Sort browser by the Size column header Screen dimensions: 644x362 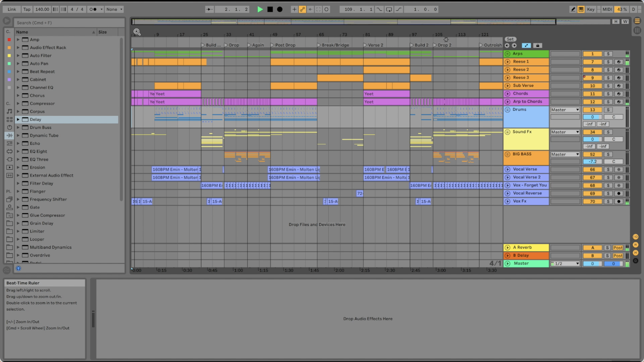tap(108, 32)
